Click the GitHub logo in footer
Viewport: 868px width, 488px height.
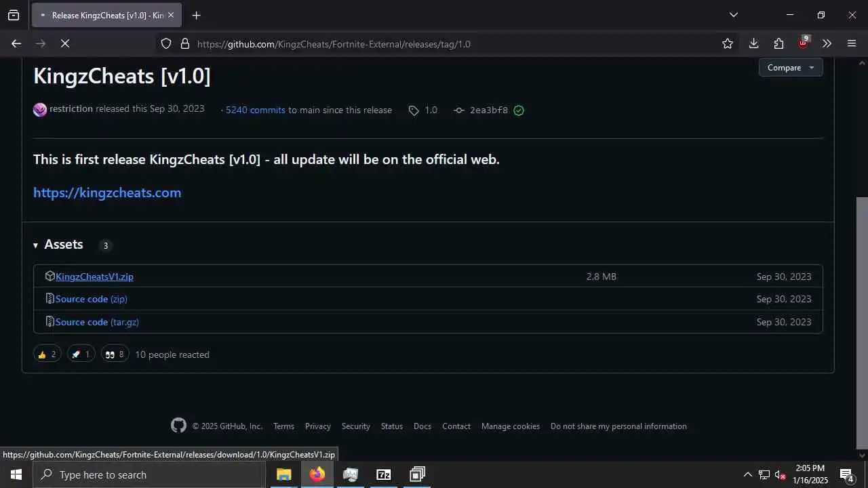click(178, 425)
